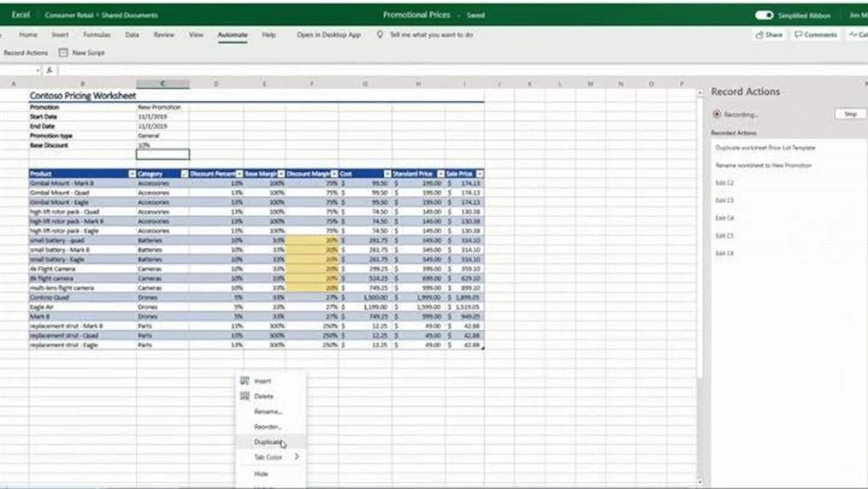Open the Help ribbon tab
Viewport: 868px width, 489px height.
tap(269, 35)
